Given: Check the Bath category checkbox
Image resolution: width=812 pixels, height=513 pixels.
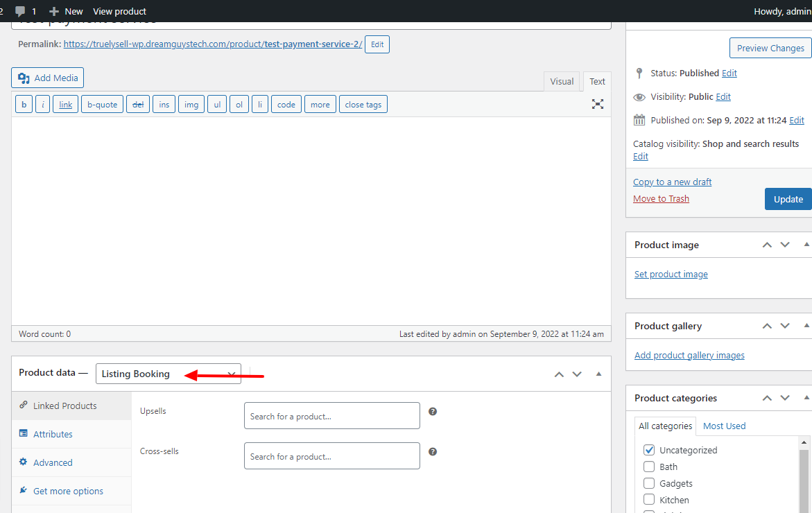Looking at the screenshot, I should tap(649, 467).
